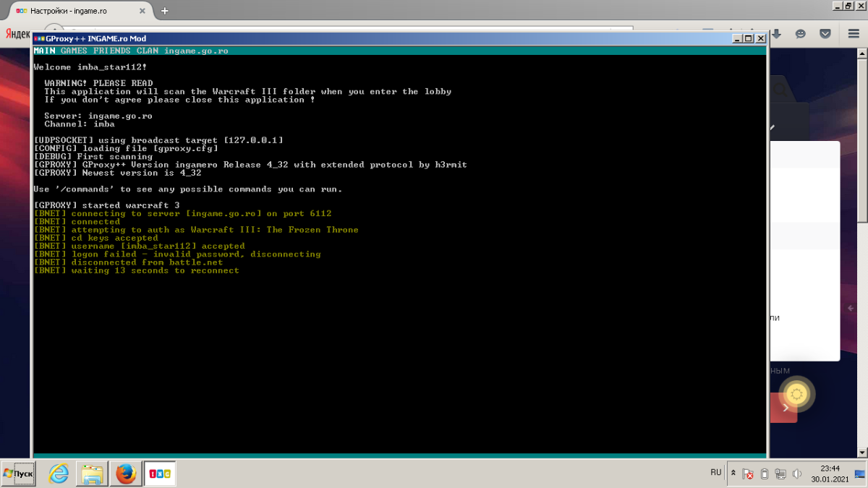Image resolution: width=868 pixels, height=488 pixels.
Task: Open Firefox downloads arrow
Action: (776, 34)
